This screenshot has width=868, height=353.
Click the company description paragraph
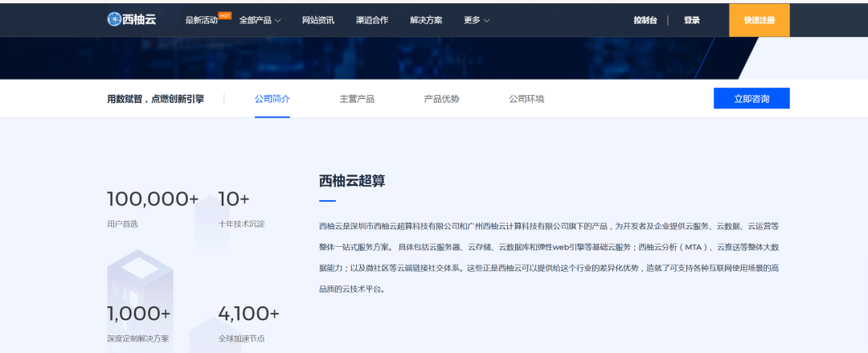tap(549, 257)
